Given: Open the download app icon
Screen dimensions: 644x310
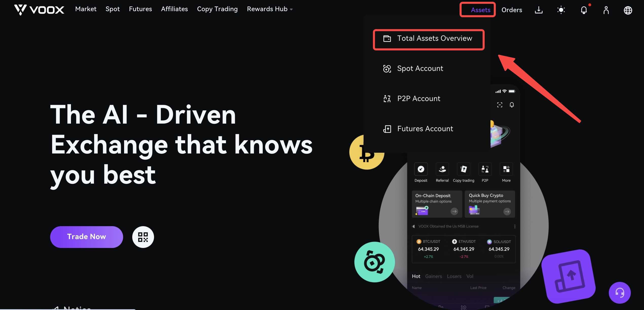Looking at the screenshot, I should [x=539, y=10].
